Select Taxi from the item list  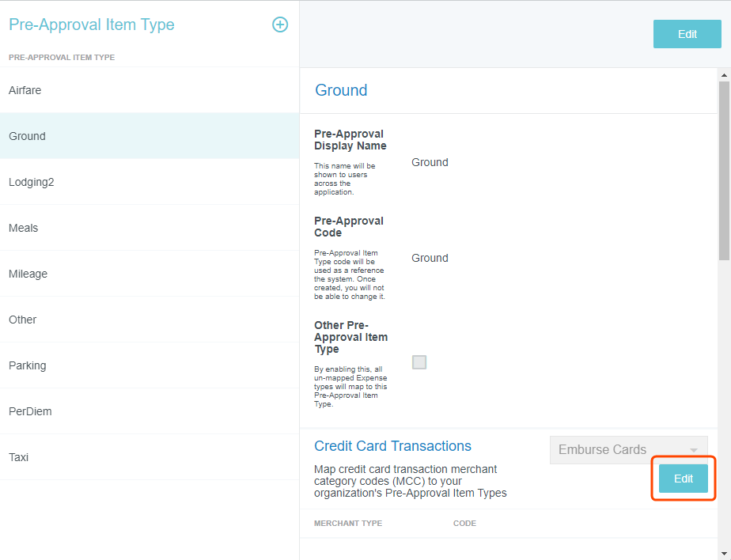18,457
